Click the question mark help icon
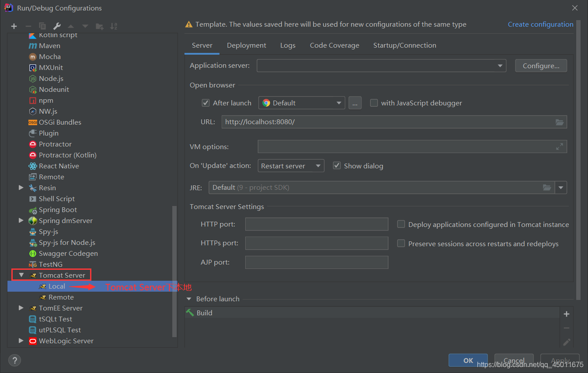The image size is (588, 373). (15, 360)
